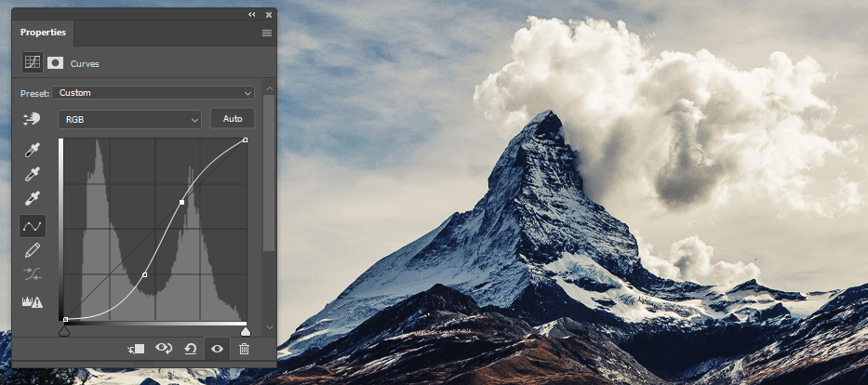Click the top-right white curve endpoint
This screenshot has height=385, width=868.
(246, 139)
